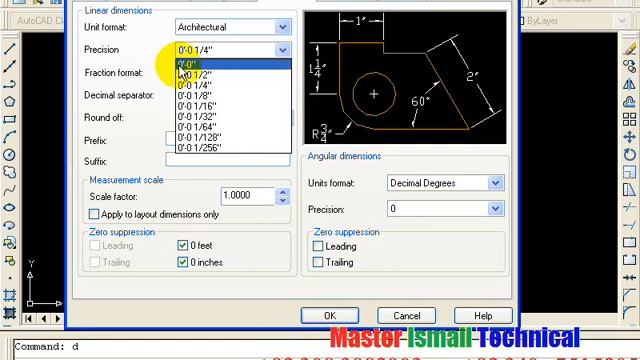Choose 0'-0 1/8" precision option
This screenshot has width=640, height=360.
(x=233, y=96)
